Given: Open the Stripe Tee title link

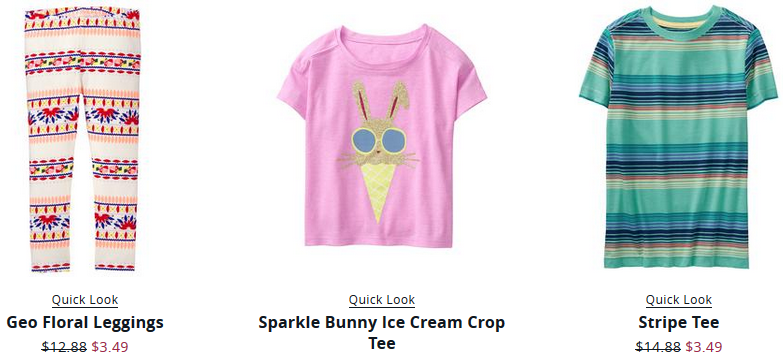Looking at the screenshot, I should [679, 323].
